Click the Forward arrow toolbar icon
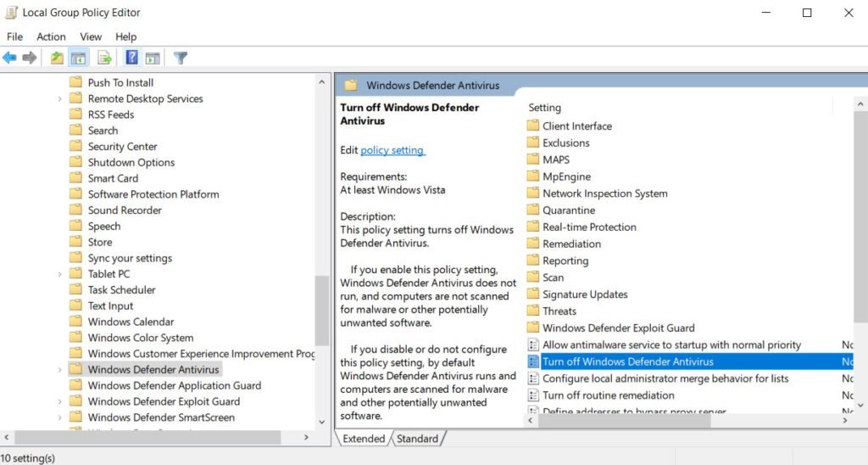 [x=30, y=57]
